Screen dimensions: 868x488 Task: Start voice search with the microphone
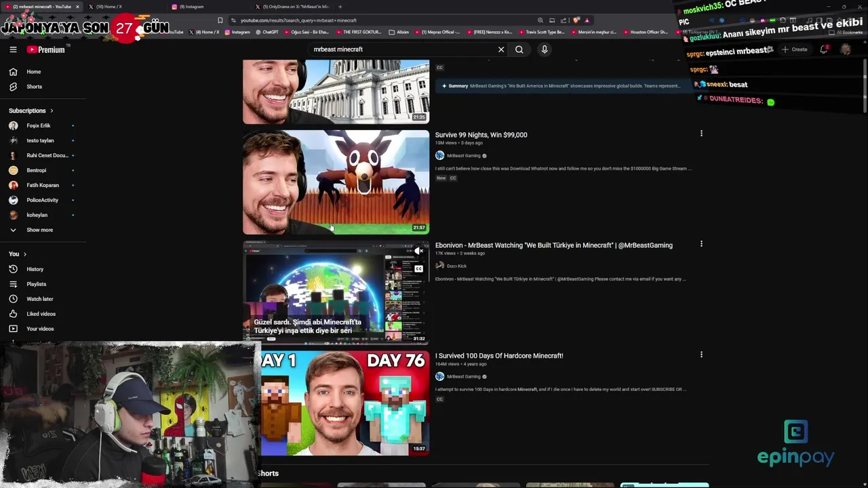tap(544, 49)
